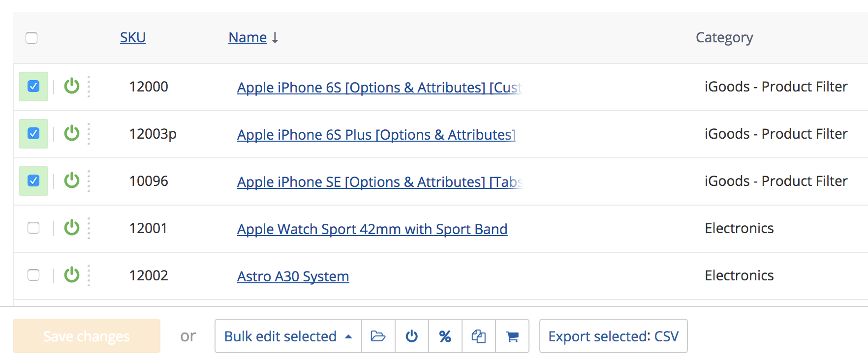This screenshot has width=868, height=362.
Task: Click the Save changes button
Action: [x=87, y=336]
